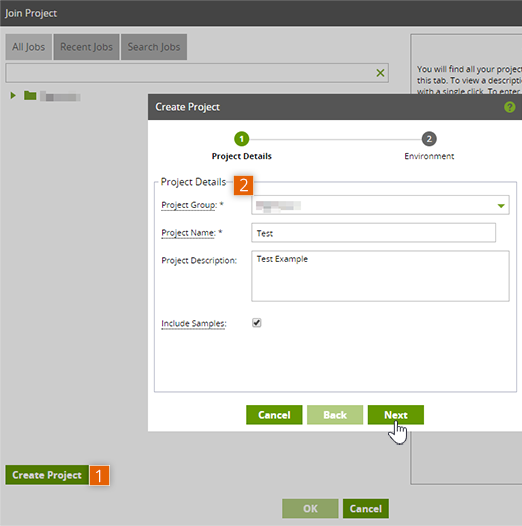Clear the job search field with green X
The width and height of the screenshot is (522, 526).
(x=380, y=73)
